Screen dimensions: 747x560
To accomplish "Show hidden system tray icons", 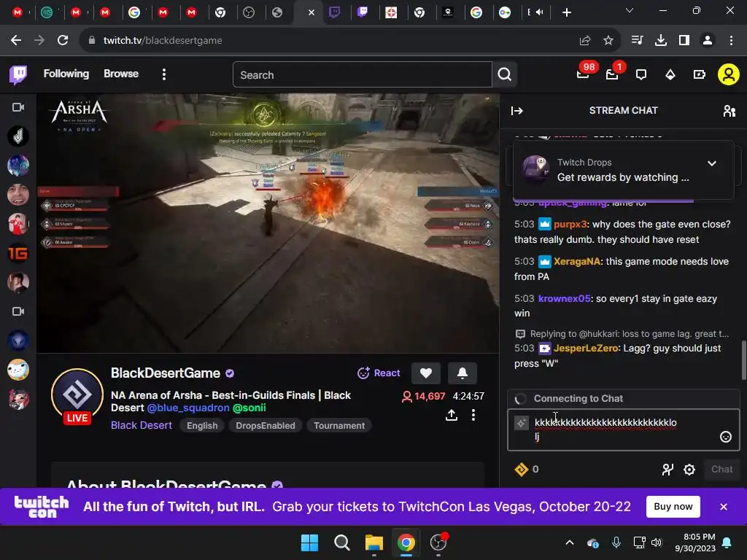I will [x=570, y=542].
